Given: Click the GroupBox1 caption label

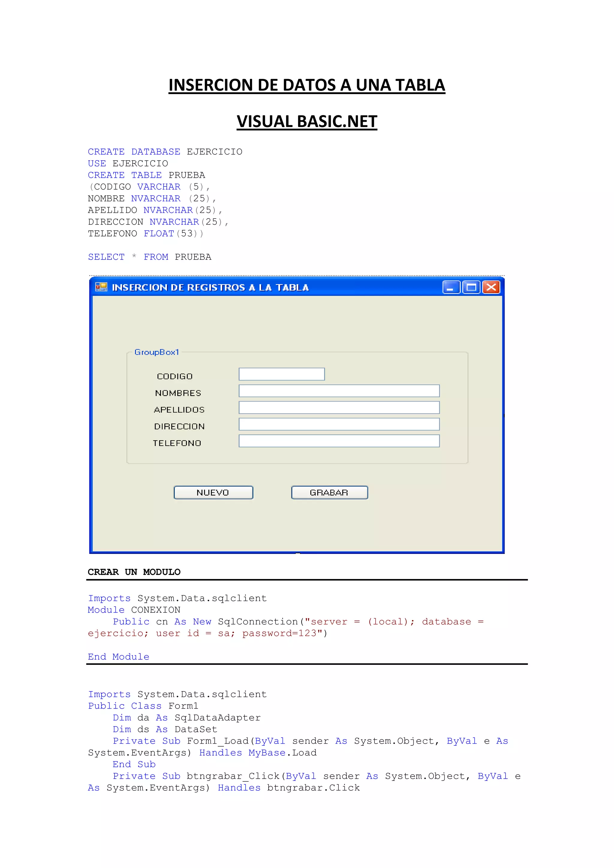Looking at the screenshot, I should pos(156,352).
